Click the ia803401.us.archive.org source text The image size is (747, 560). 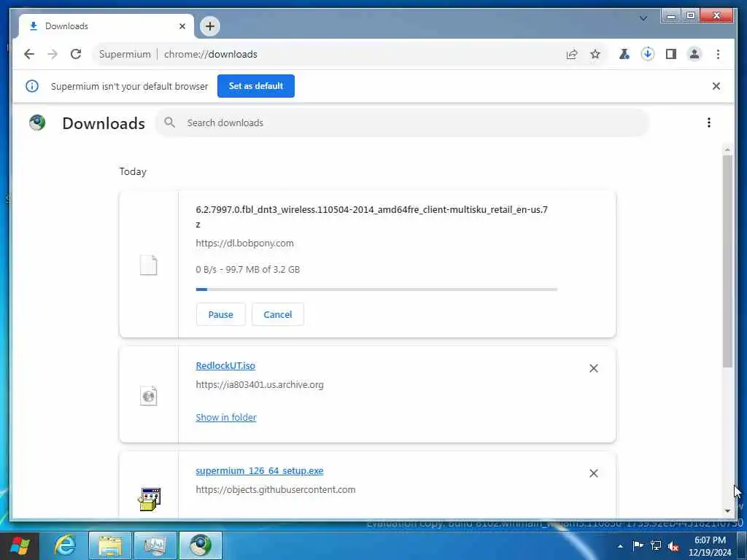[x=260, y=384]
